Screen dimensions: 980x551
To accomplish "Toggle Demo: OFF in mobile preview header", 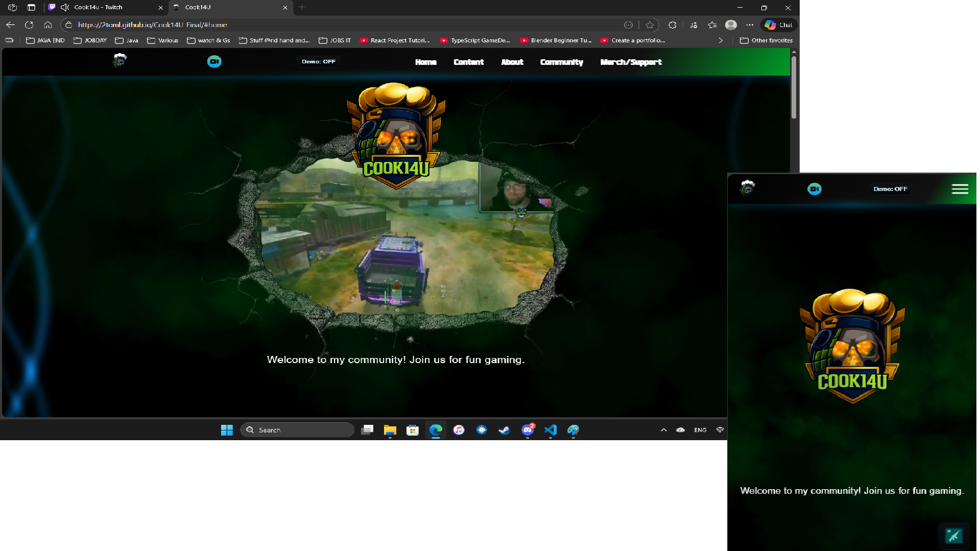I will coord(890,189).
